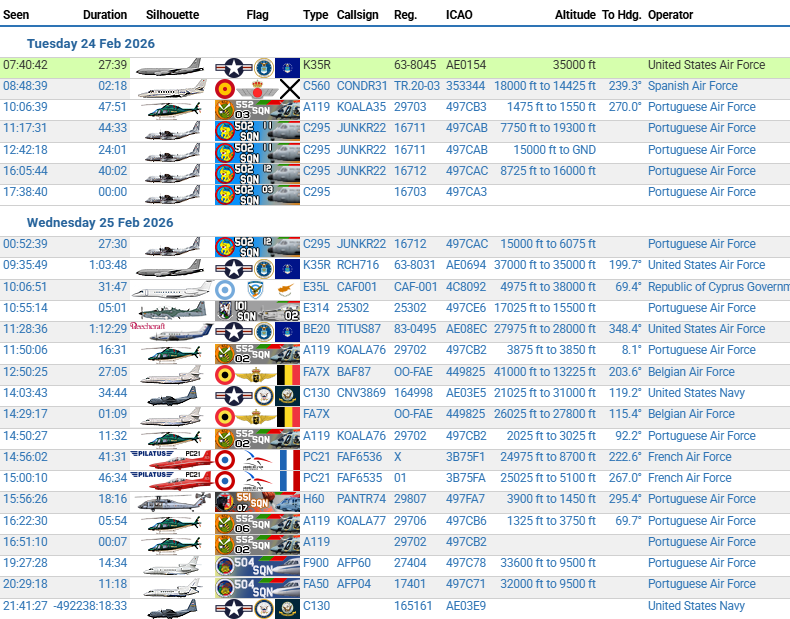Viewport: 790px width, 619px height.
Task: Open the seen time 09:35:49
Action: [x=25, y=265]
